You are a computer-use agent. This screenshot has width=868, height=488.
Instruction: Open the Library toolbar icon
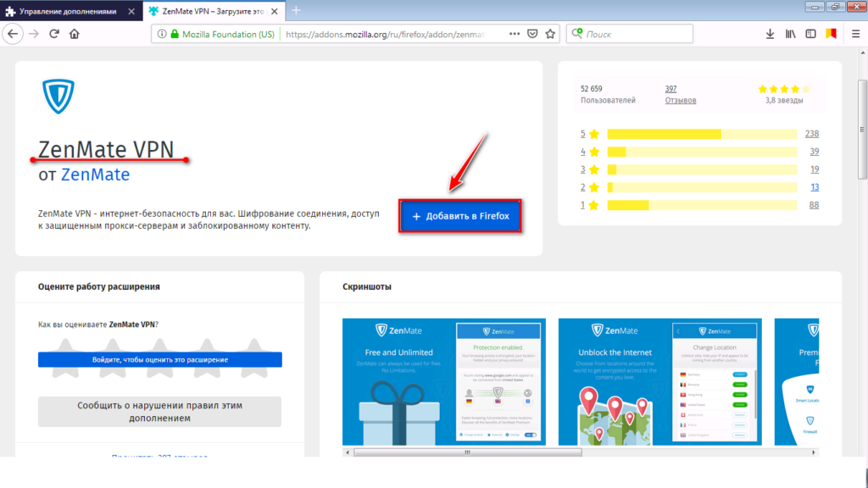pyautogui.click(x=791, y=34)
